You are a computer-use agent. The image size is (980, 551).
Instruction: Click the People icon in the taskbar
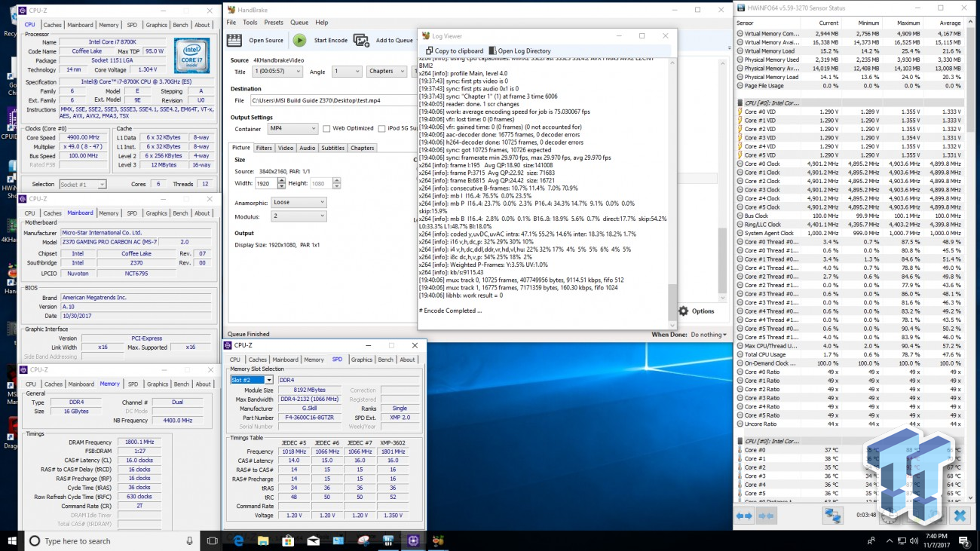point(871,540)
